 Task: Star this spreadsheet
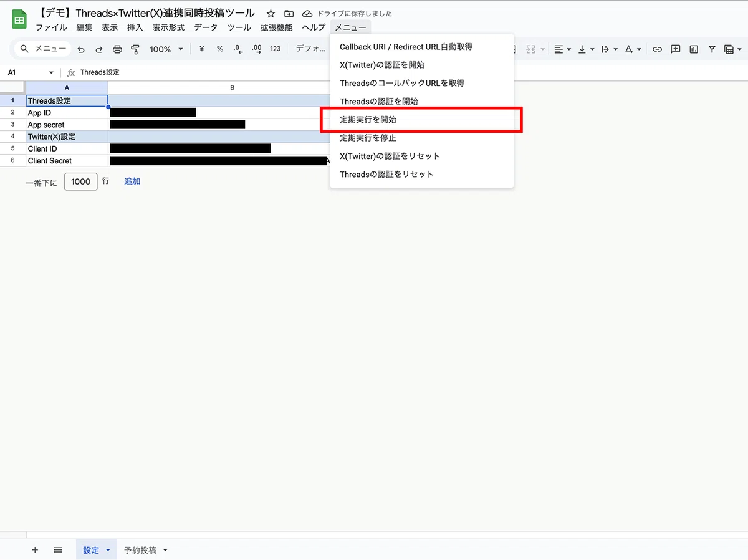coord(271,14)
